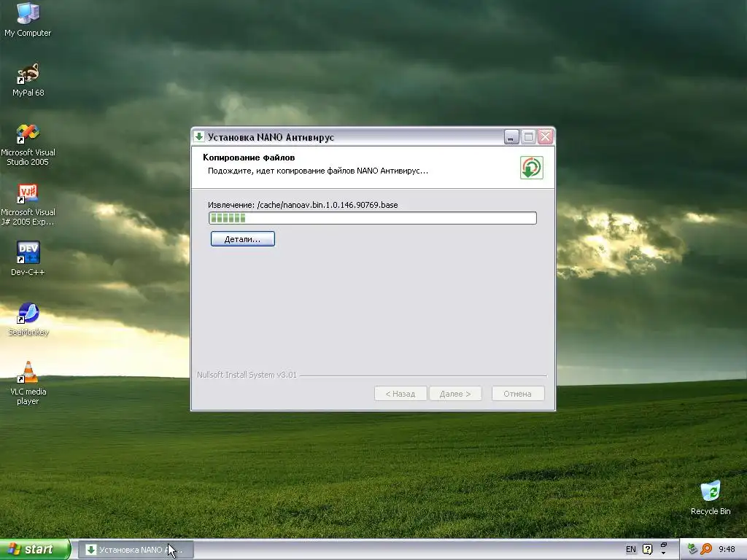Click the 9:48 taskbar clock
This screenshot has width=747, height=560.
tap(727, 550)
